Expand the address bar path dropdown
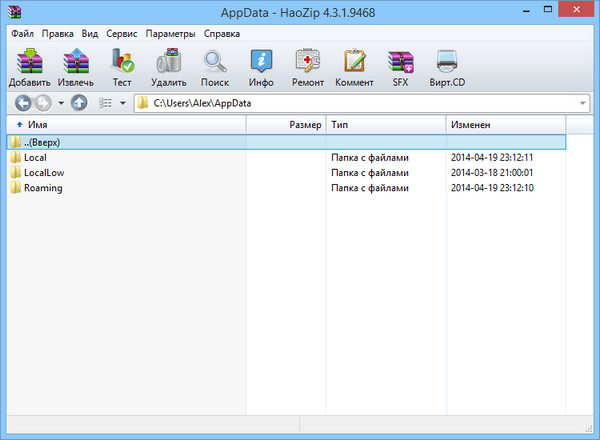This screenshot has height=440, width=600. (582, 103)
